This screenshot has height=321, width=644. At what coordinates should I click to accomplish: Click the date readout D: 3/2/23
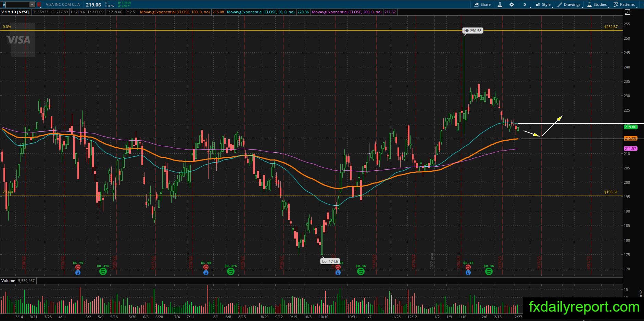point(41,12)
